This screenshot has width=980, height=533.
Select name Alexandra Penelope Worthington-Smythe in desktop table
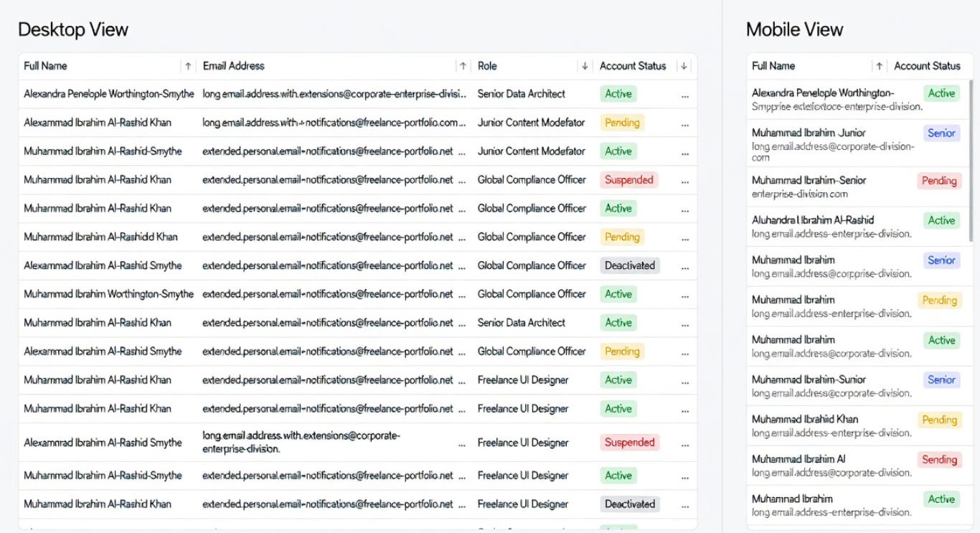coord(108,94)
